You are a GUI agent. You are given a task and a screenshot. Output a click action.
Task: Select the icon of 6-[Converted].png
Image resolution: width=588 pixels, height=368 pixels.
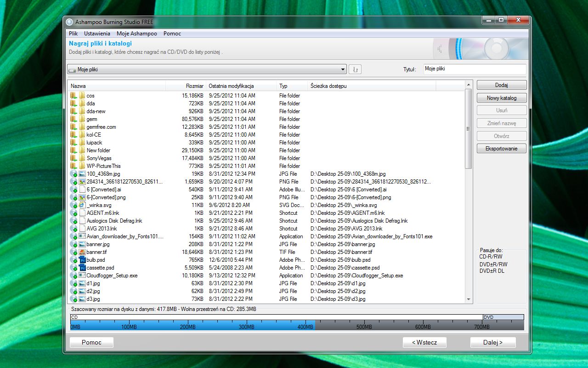click(82, 197)
